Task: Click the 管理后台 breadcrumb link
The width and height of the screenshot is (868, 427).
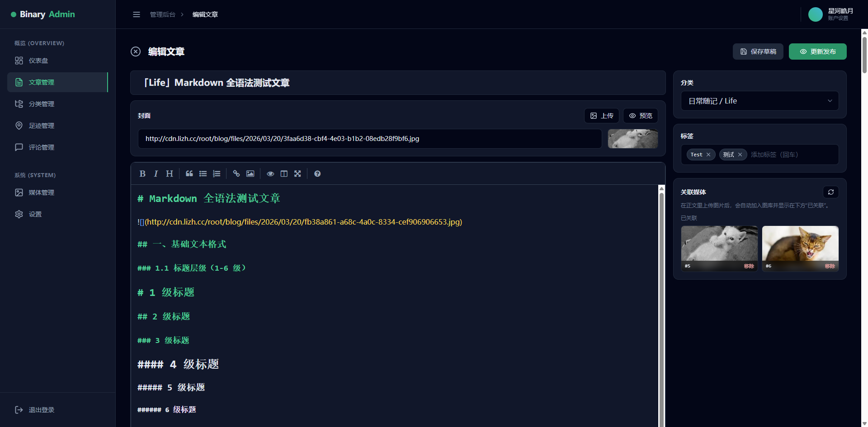Action: coord(163,14)
